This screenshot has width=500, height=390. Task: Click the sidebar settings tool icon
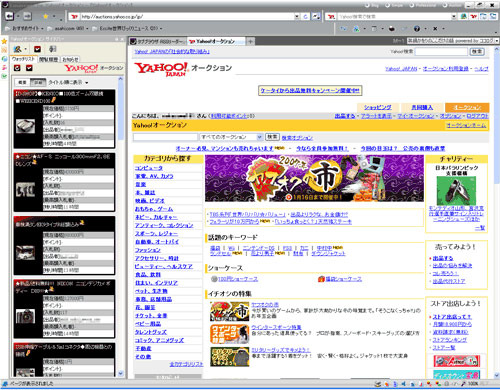(52, 49)
